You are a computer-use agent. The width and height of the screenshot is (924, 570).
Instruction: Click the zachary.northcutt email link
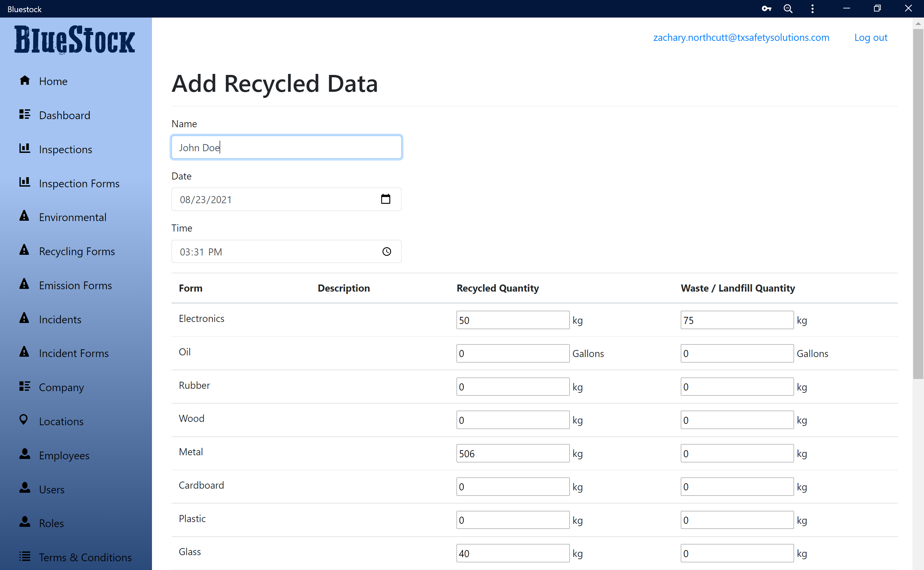(x=741, y=37)
